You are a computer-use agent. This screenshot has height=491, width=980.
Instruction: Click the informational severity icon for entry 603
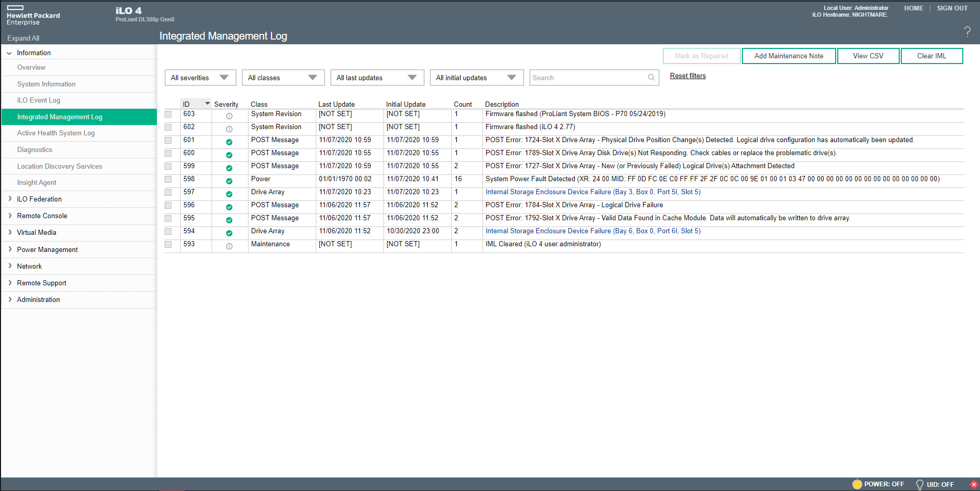click(229, 116)
